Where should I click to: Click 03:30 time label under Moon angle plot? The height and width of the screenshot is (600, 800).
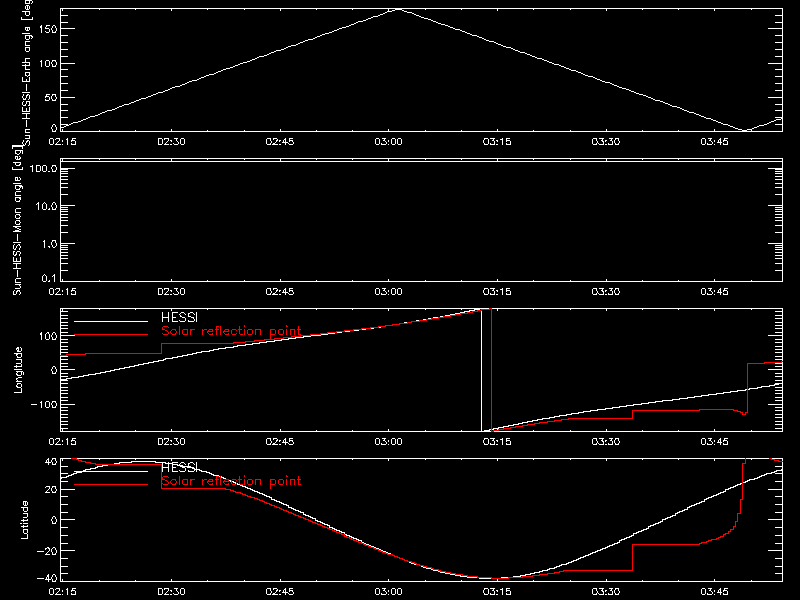click(606, 291)
